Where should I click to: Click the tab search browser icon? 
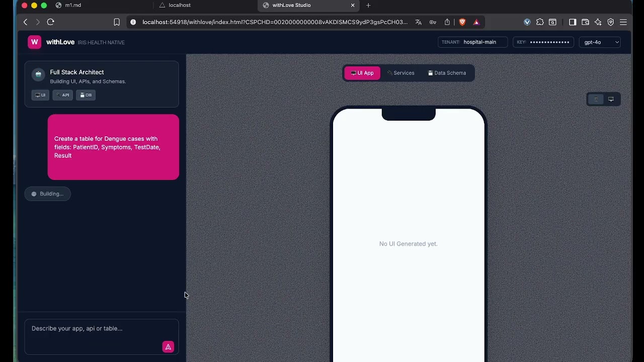[x=552, y=22]
